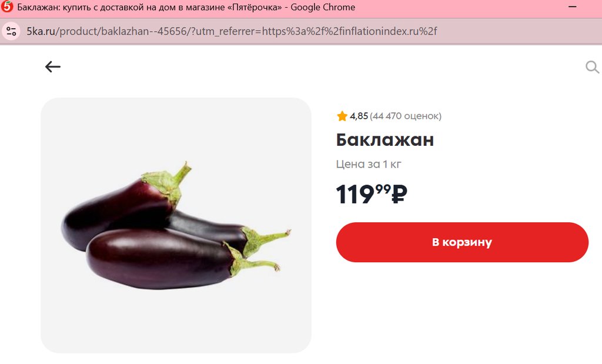This screenshot has height=364, width=602.
Task: Click the ruble currency symbol in price
Action: pos(399,194)
